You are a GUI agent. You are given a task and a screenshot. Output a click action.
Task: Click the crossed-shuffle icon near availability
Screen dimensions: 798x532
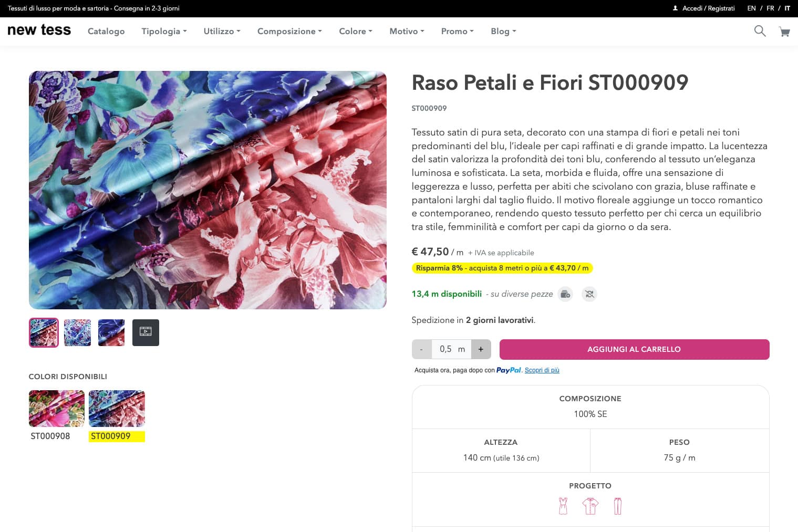[589, 294]
